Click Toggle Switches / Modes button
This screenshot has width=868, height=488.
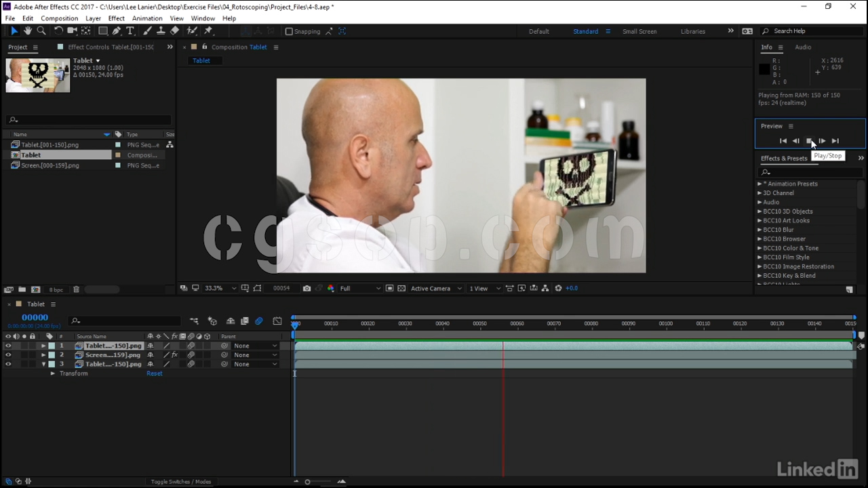click(181, 482)
